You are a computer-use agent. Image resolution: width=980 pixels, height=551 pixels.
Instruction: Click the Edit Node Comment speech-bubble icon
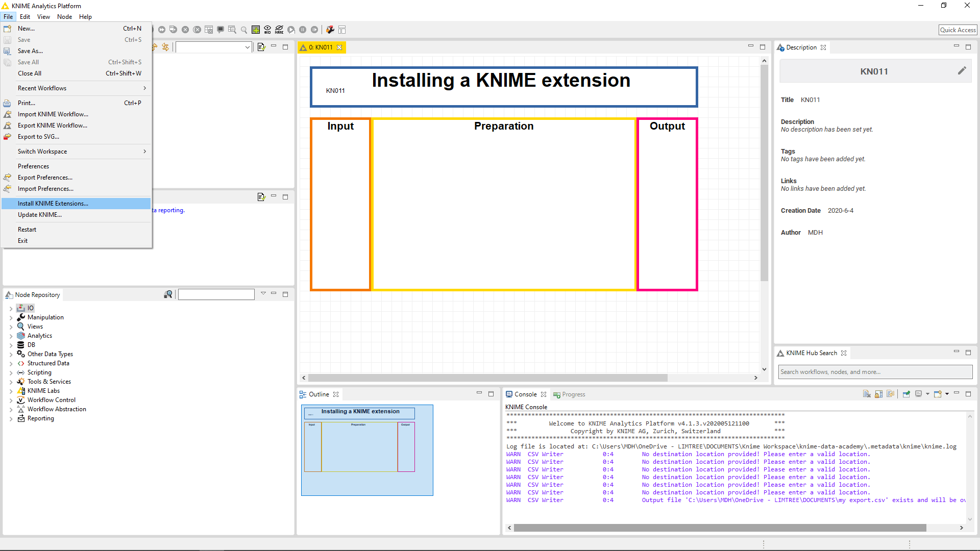[220, 30]
